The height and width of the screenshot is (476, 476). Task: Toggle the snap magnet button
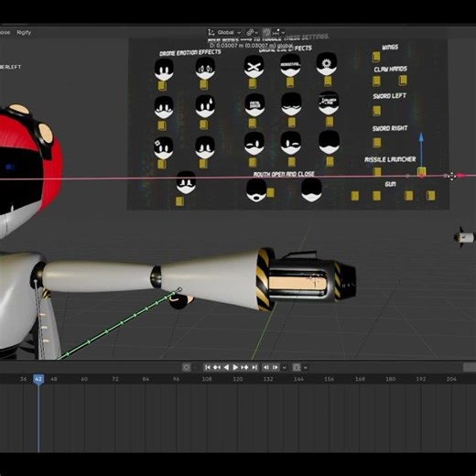pos(266,32)
